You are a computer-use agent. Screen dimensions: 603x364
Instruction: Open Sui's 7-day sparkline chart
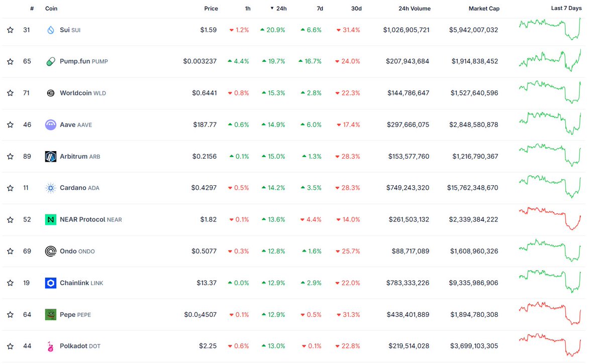pyautogui.click(x=550, y=29)
